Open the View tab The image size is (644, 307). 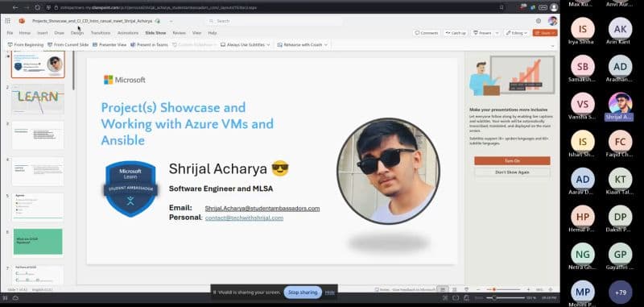click(196, 33)
